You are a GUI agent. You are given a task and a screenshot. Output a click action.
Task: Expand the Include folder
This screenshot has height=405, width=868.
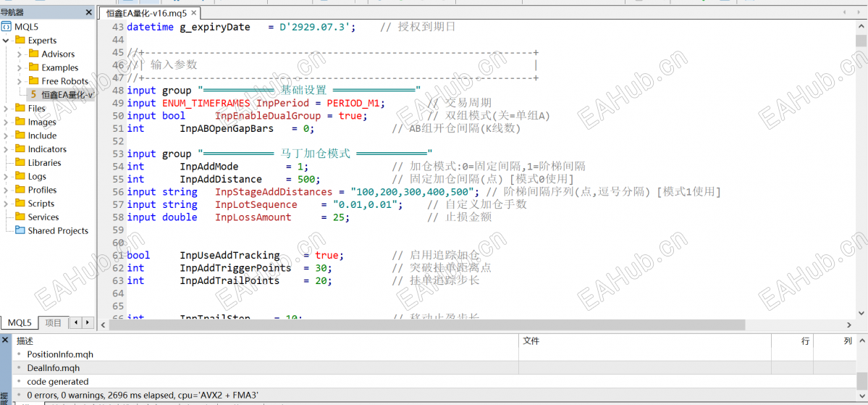click(x=6, y=135)
